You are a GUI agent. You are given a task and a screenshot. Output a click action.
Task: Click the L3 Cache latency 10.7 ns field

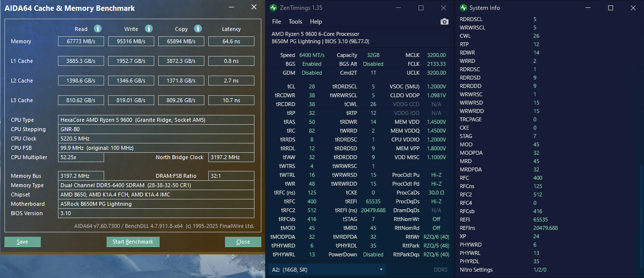(x=231, y=100)
